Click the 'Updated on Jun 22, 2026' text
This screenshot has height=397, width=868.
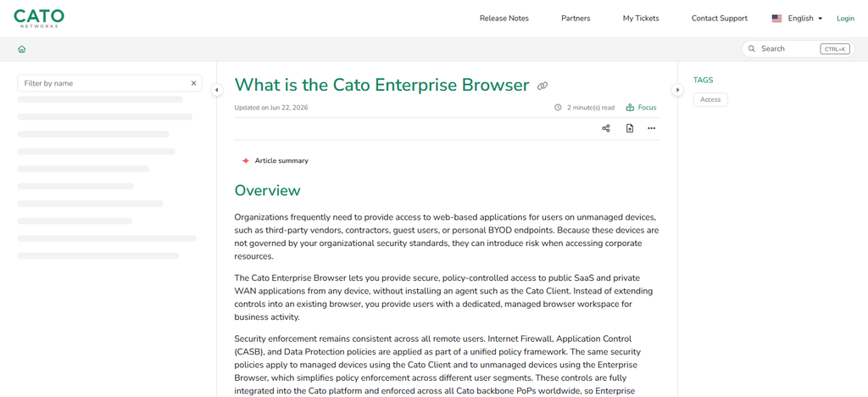(x=271, y=108)
